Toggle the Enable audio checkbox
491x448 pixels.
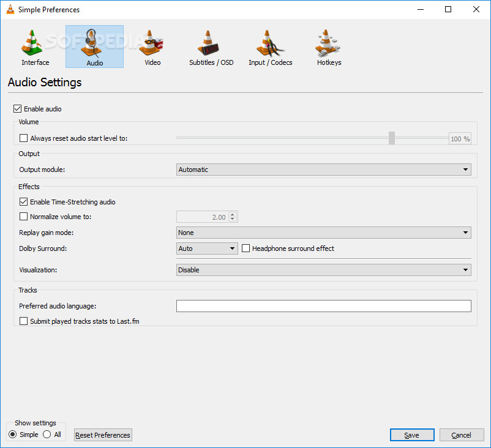tap(18, 109)
